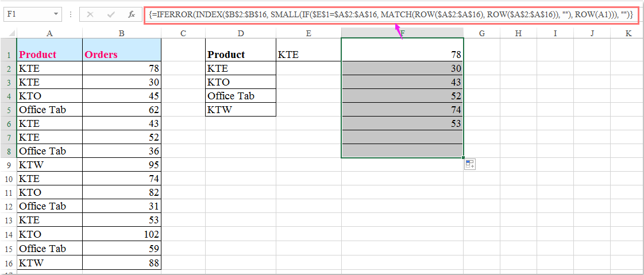Click the Enter checkmark formula bar icon
Screen dimensions: 644x275
[111, 14]
